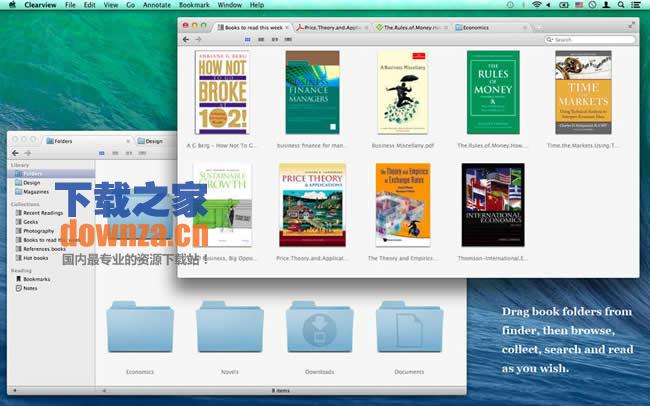Screen dimensions: 650x406
Task: Switch to The Rules of Money tab
Action: 411,28
